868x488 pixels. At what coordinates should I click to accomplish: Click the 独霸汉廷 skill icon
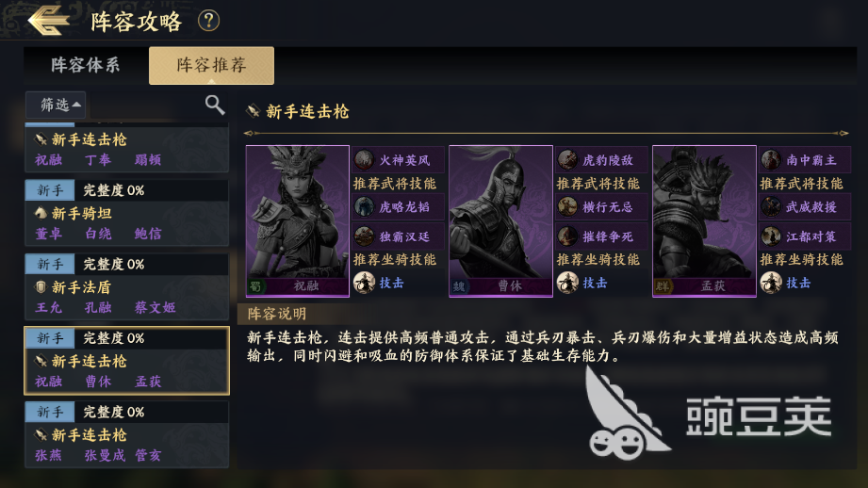coord(364,236)
